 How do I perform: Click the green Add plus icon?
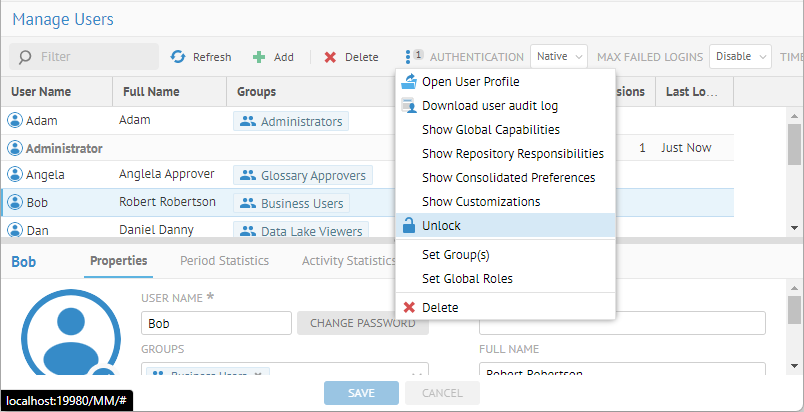pos(259,57)
